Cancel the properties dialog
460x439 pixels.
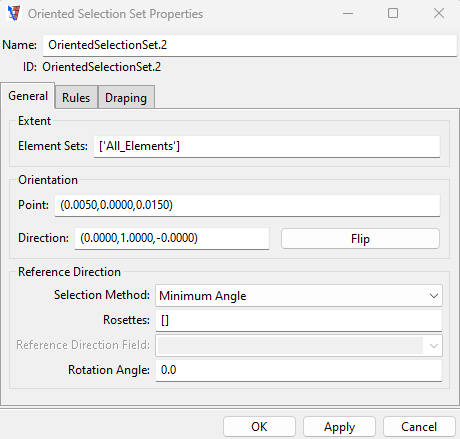tap(419, 427)
